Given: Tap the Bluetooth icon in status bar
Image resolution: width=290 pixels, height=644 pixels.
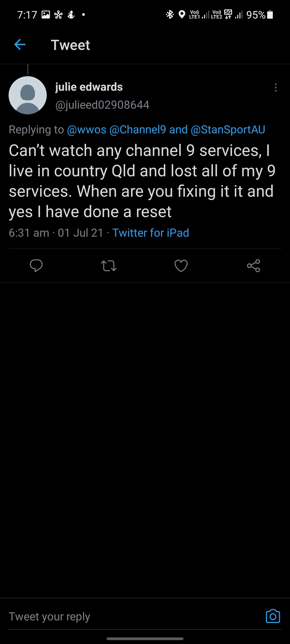Looking at the screenshot, I should coord(170,14).
